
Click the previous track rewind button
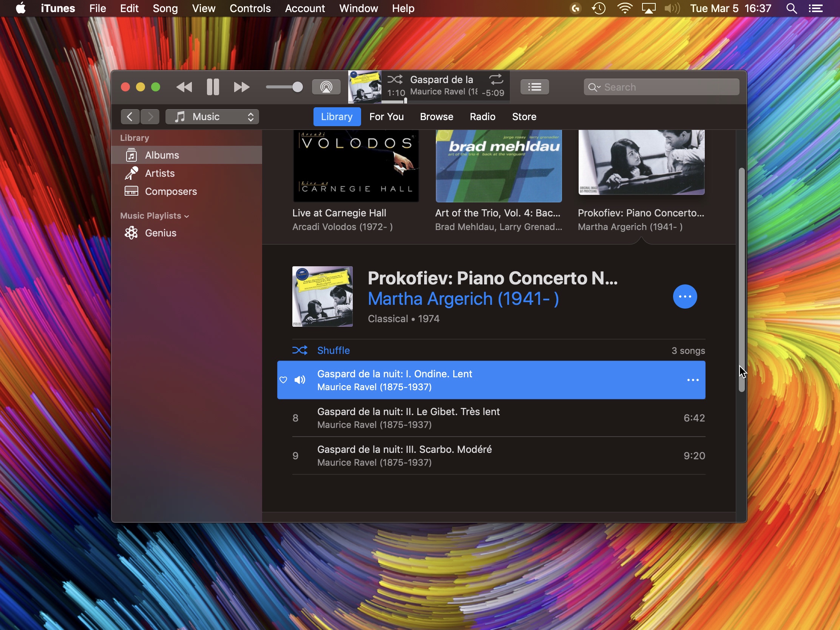pos(184,87)
